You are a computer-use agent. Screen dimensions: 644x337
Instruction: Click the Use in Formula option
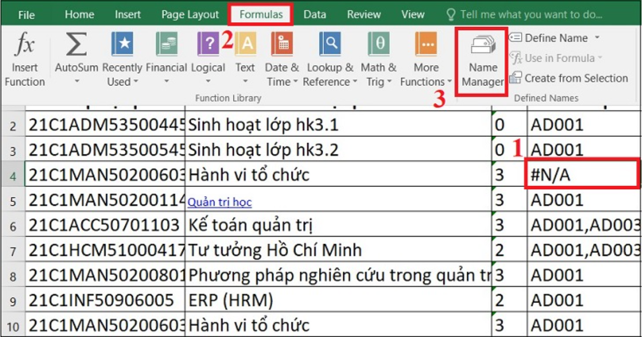click(556, 58)
